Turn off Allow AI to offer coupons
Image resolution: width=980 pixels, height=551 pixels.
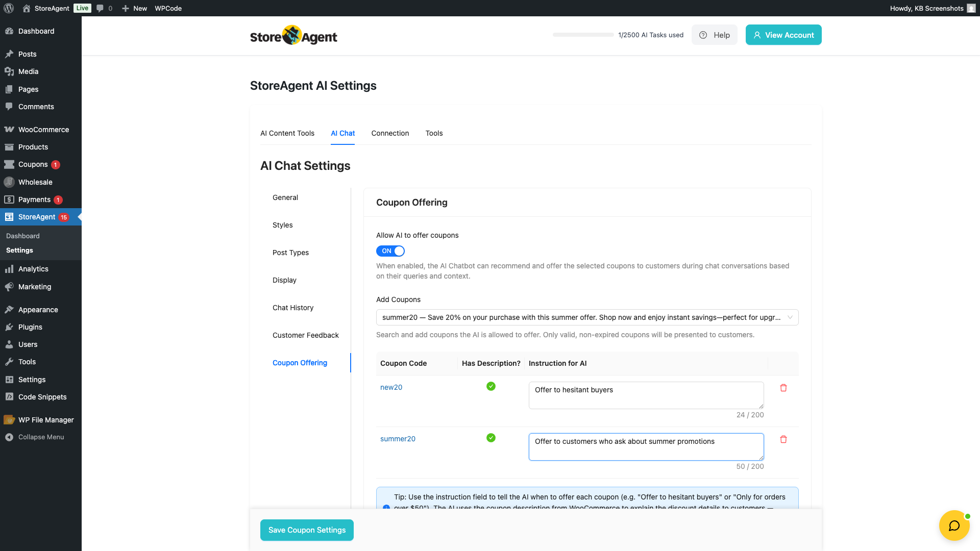(390, 251)
